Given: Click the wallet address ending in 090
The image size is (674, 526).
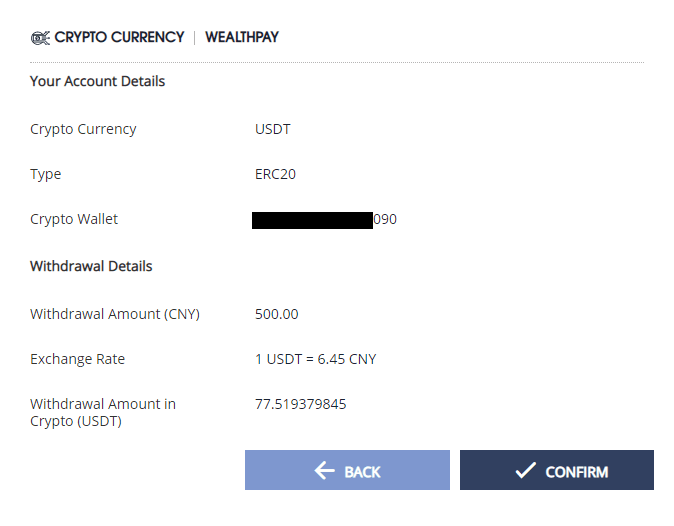Looking at the screenshot, I should click(325, 219).
